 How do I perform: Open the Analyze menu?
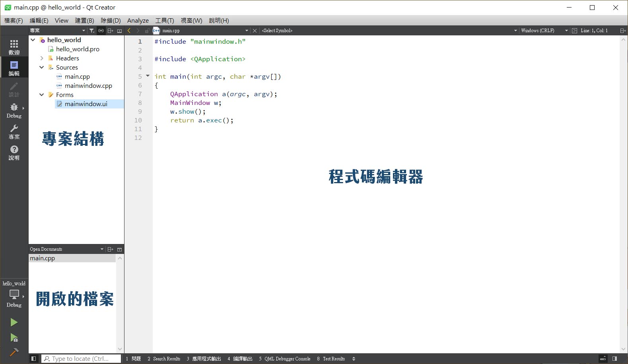(138, 20)
